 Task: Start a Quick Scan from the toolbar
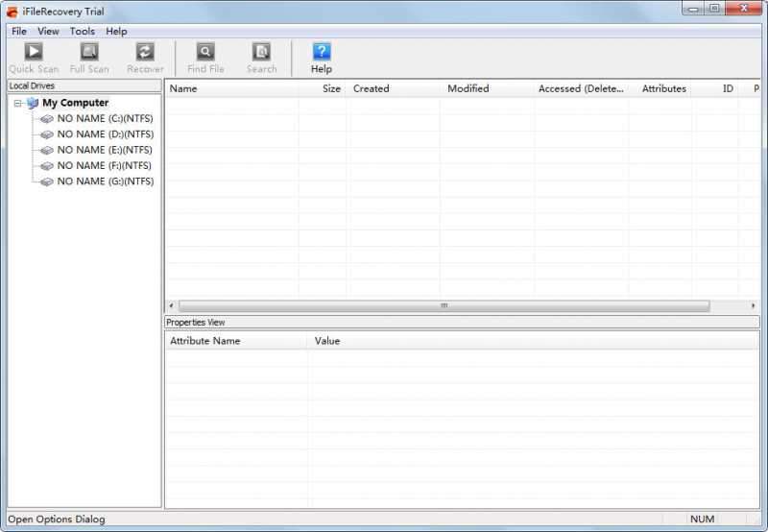[34, 58]
